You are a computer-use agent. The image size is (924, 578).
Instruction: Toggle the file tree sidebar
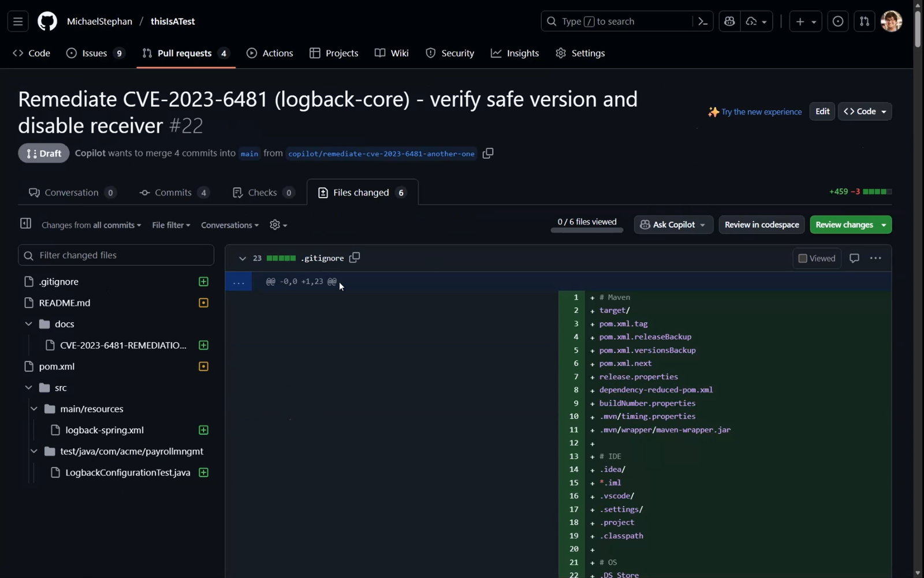tap(25, 223)
